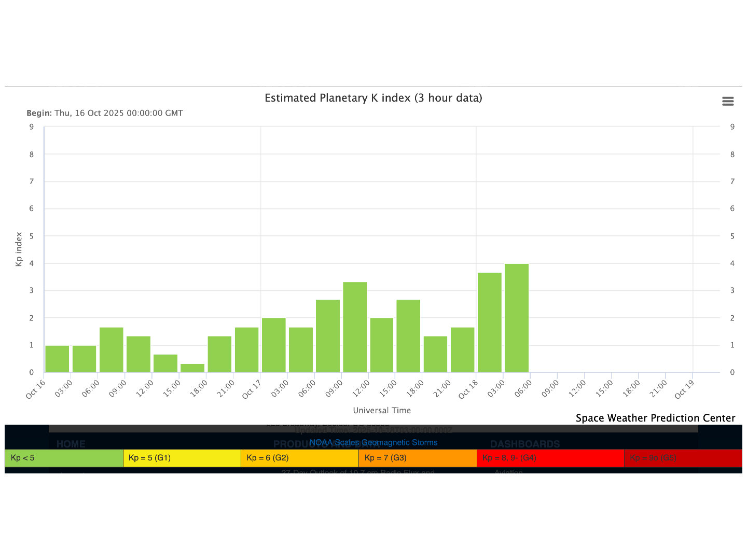Click the Oct 19 label on the time axis
This screenshot has height=560, width=747.
click(684, 389)
